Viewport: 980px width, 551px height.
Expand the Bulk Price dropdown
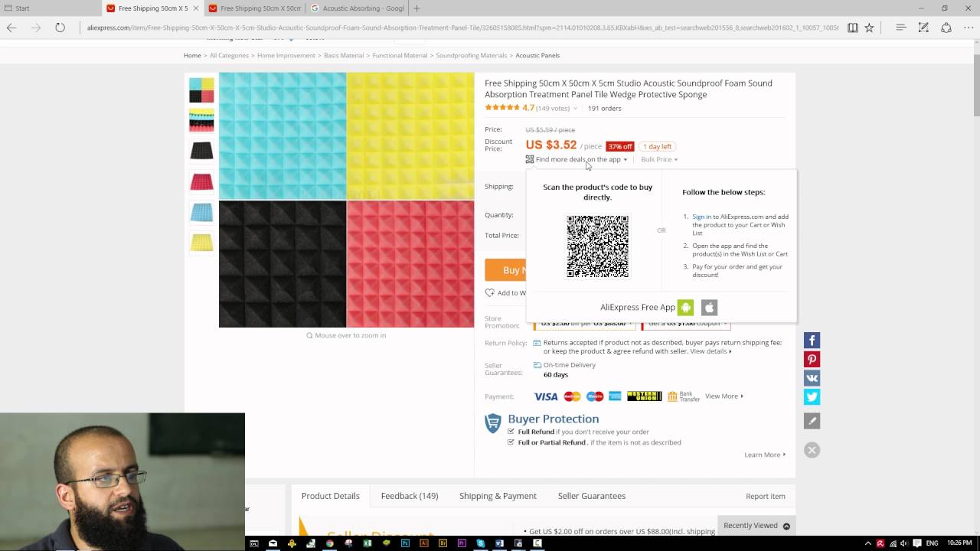659,159
